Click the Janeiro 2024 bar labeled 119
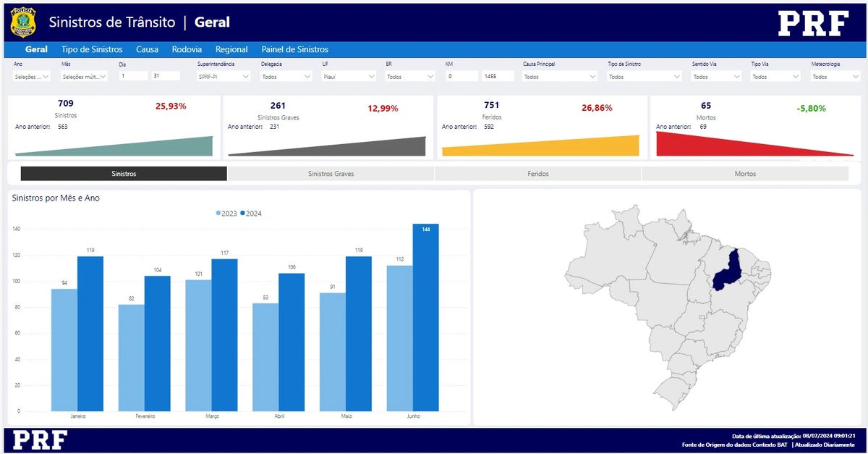Screen dimensions: 868x454 click(90, 334)
